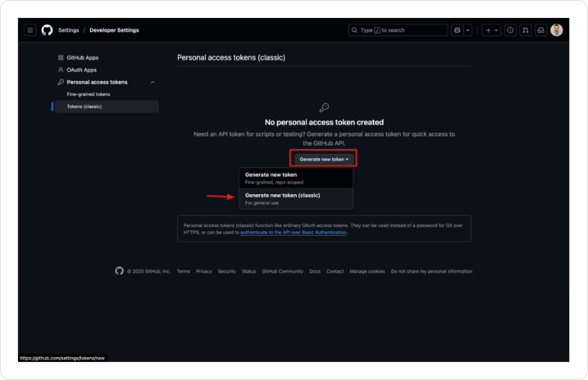Open the Manage cookies footer link
The width and height of the screenshot is (588, 380).
[367, 271]
